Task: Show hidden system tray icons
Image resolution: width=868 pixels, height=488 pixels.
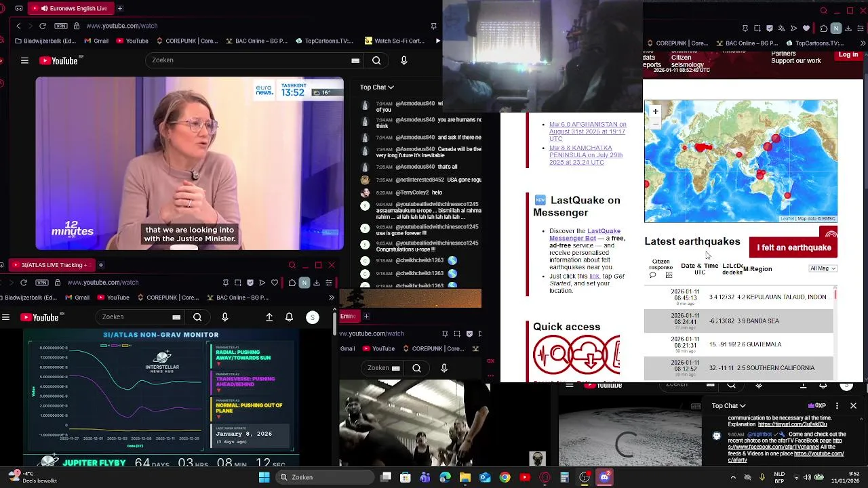Action: (x=733, y=477)
